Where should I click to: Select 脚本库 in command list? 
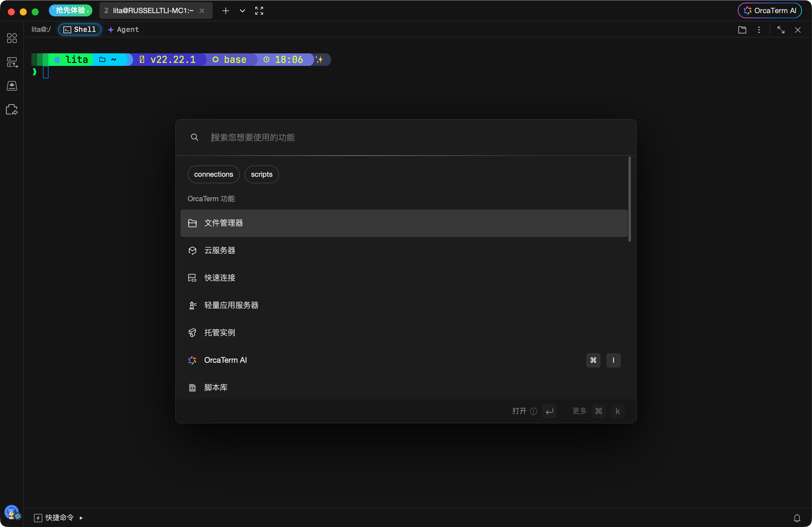(404, 387)
